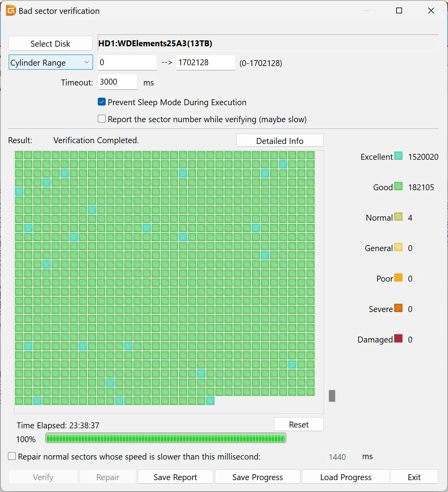Click the Timeout value input field
This screenshot has width=448, height=492.
tap(117, 82)
